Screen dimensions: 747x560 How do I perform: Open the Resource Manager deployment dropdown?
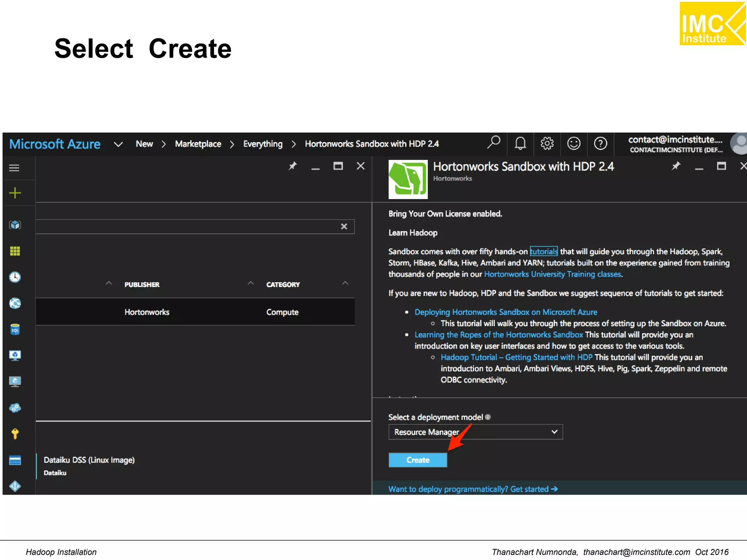click(476, 432)
